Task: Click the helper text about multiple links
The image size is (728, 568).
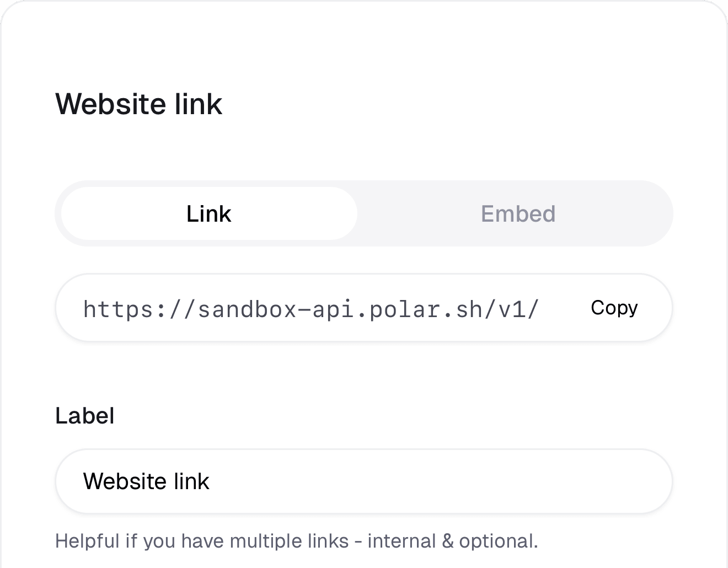Action: point(297,541)
